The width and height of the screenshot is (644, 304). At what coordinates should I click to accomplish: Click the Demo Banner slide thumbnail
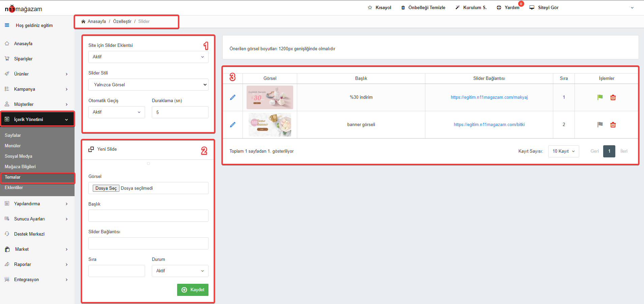click(x=270, y=125)
